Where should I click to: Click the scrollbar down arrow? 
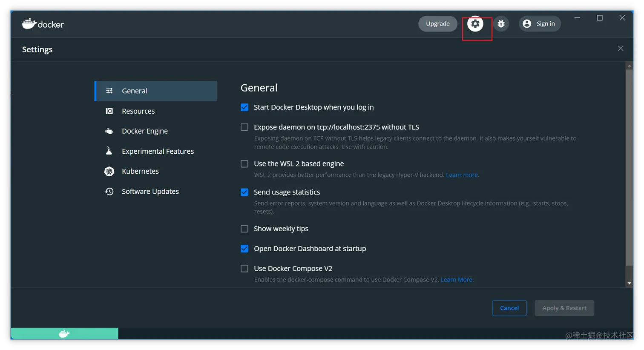pos(629,283)
